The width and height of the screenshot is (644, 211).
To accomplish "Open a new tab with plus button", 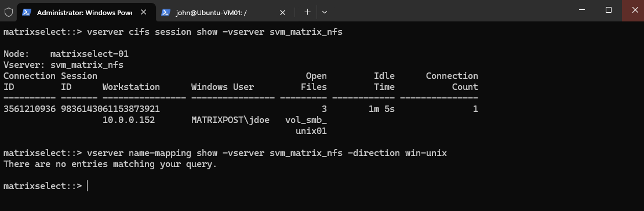I will pyautogui.click(x=307, y=12).
